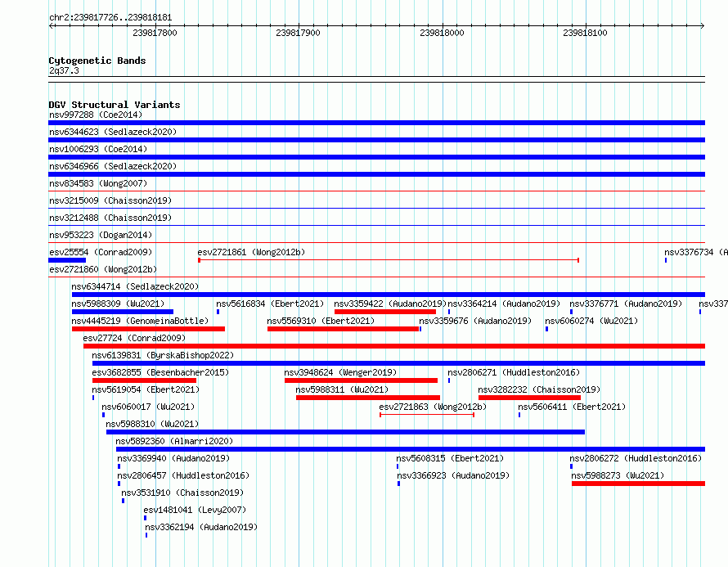
Task: Click nsv6060274 (Wu2021) label
Action: (x=591, y=321)
